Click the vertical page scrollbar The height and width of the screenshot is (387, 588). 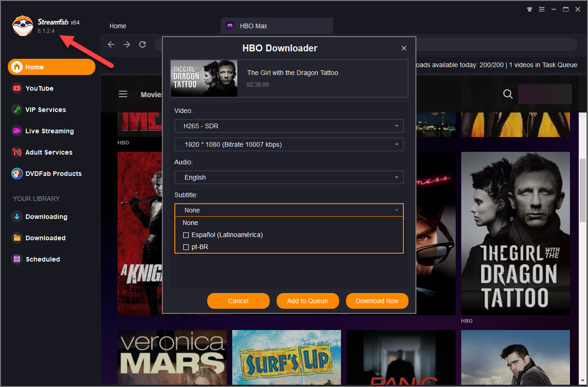pyautogui.click(x=583, y=194)
